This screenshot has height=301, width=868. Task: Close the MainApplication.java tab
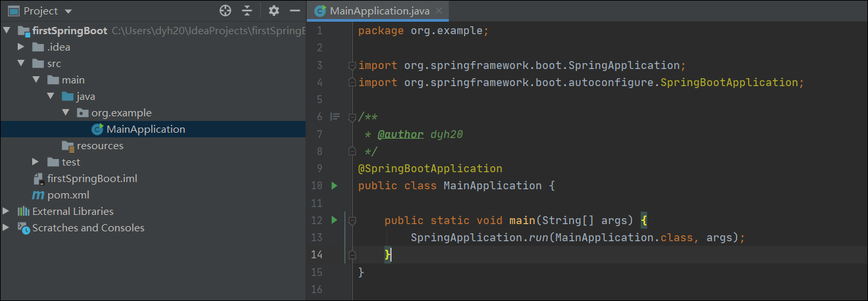pyautogui.click(x=439, y=11)
